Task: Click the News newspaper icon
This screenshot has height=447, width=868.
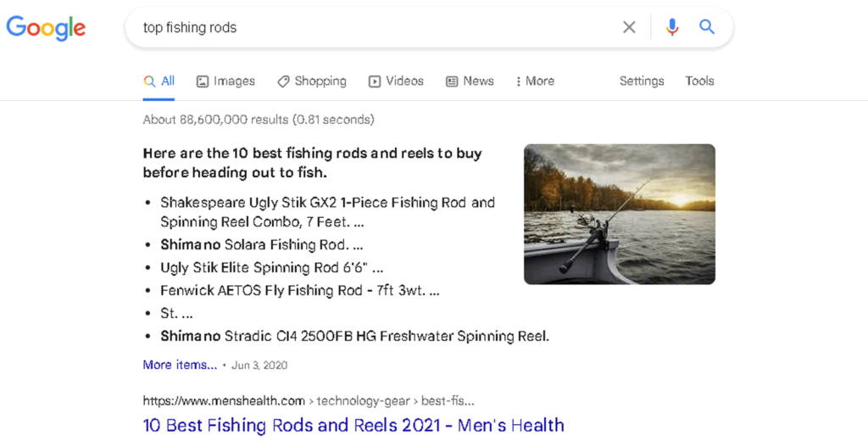Action: (x=452, y=81)
